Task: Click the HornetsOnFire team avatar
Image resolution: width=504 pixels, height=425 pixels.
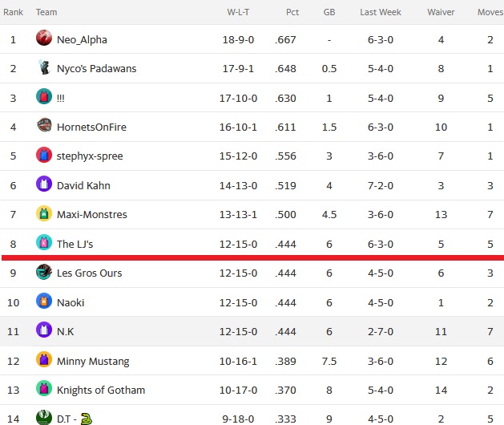Action: coord(44,125)
